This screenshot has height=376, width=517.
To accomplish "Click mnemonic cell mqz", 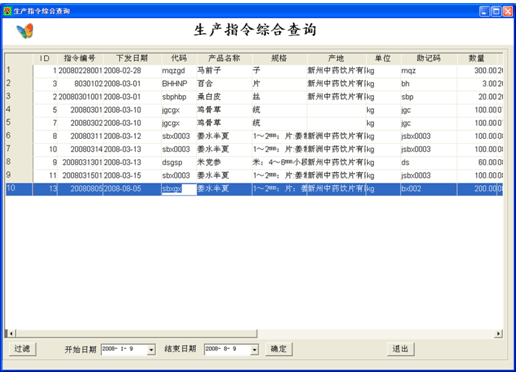I will (x=429, y=71).
